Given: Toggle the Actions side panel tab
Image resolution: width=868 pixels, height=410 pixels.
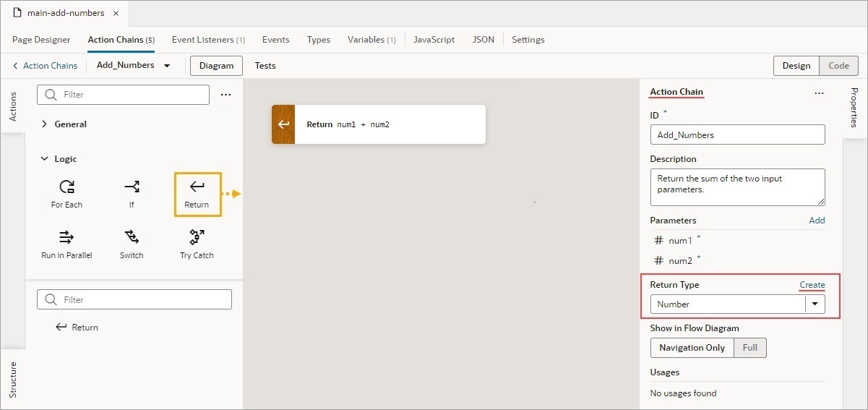Looking at the screenshot, I should 12,106.
